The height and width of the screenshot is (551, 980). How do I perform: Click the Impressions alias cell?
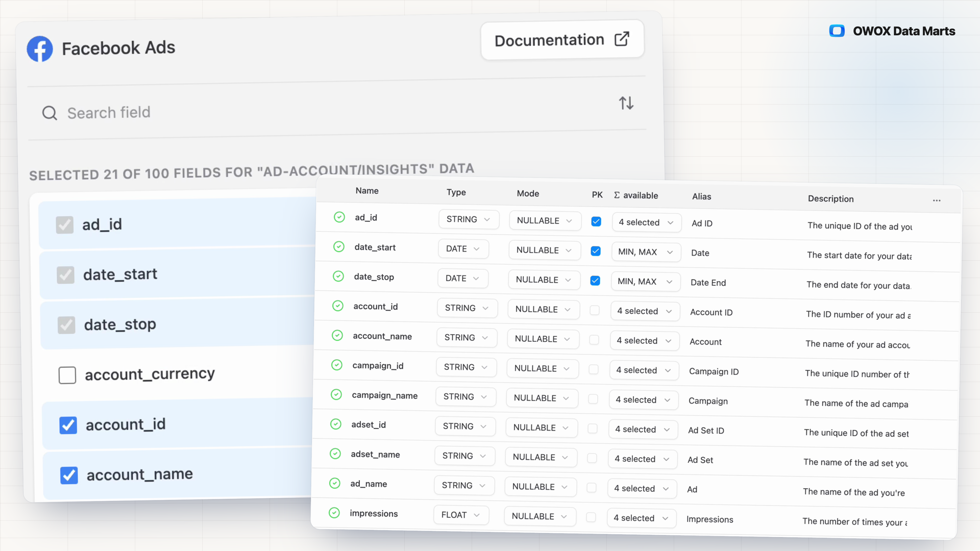pos(709,519)
